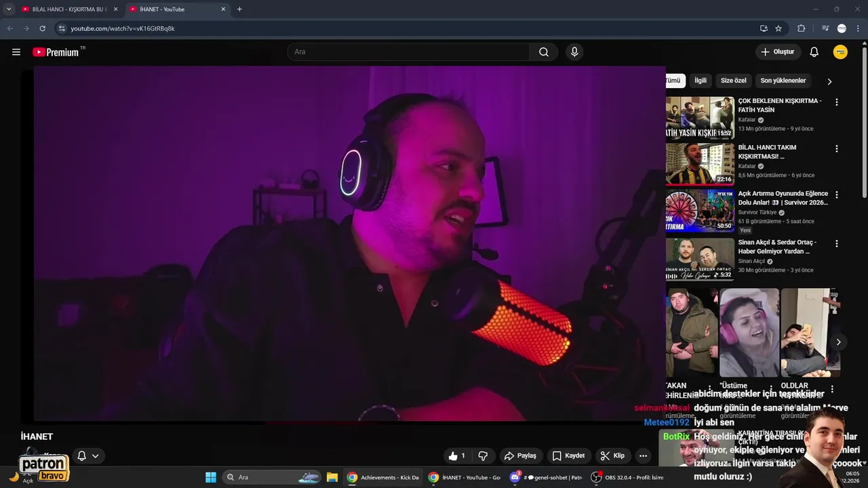The width and height of the screenshot is (868, 488).
Task: Bookmark this page with the star icon
Action: point(778,28)
